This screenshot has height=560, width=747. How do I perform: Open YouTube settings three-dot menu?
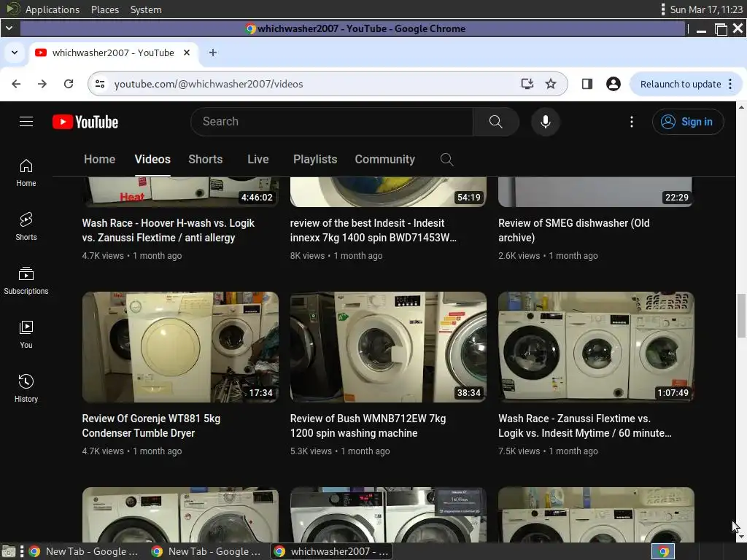pyautogui.click(x=632, y=122)
